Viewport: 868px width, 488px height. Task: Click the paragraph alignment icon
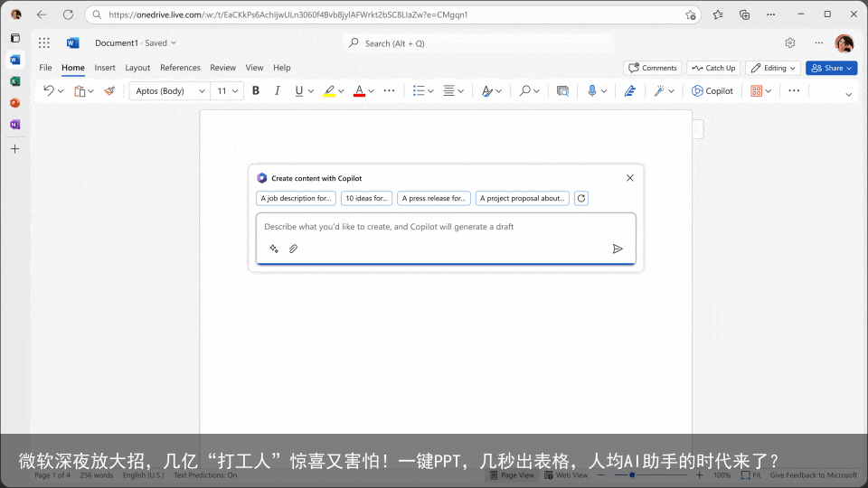pyautogui.click(x=449, y=90)
